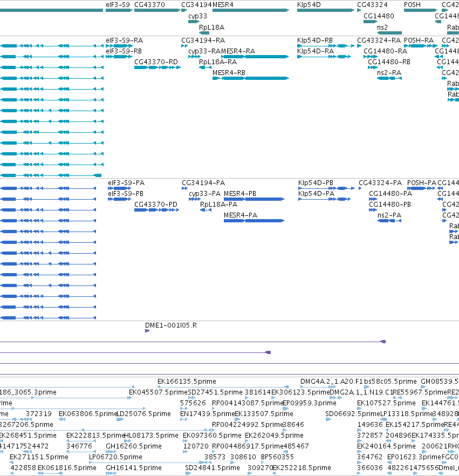This screenshot has height=476, width=459.
Task: Click the CG43324-RA transcript label
Action: [x=379, y=40]
